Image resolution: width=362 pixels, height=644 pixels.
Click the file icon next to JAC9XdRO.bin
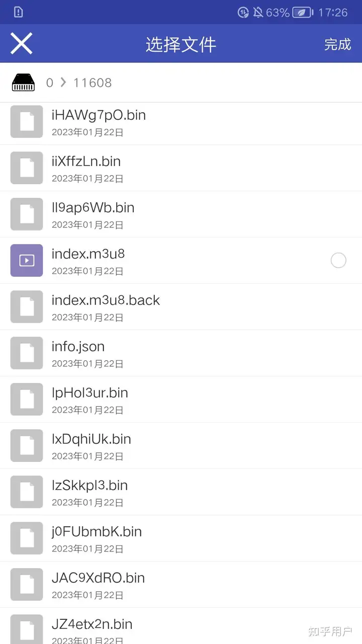tap(27, 585)
